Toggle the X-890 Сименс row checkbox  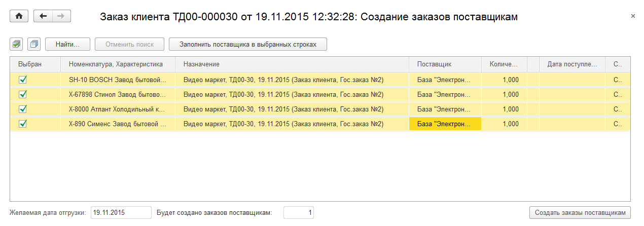click(23, 124)
